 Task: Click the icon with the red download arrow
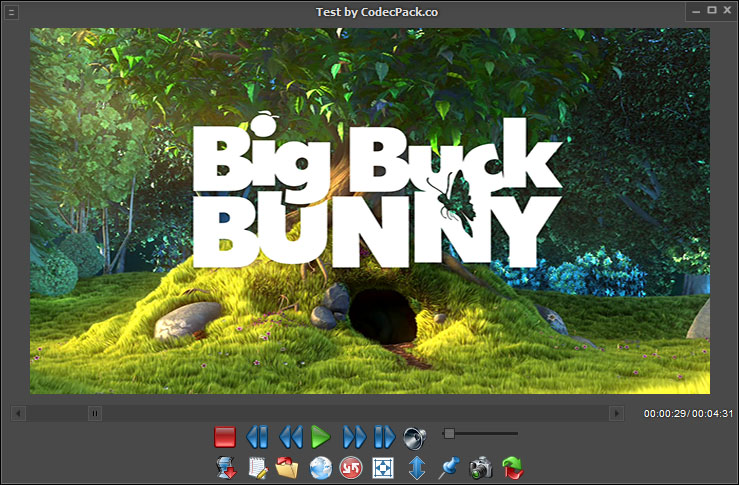coord(226,468)
